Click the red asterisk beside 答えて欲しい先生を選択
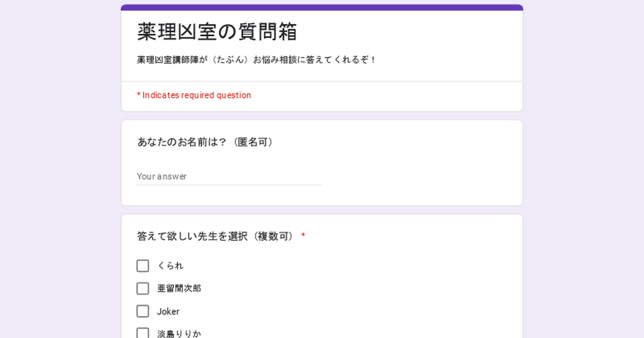 tap(303, 236)
